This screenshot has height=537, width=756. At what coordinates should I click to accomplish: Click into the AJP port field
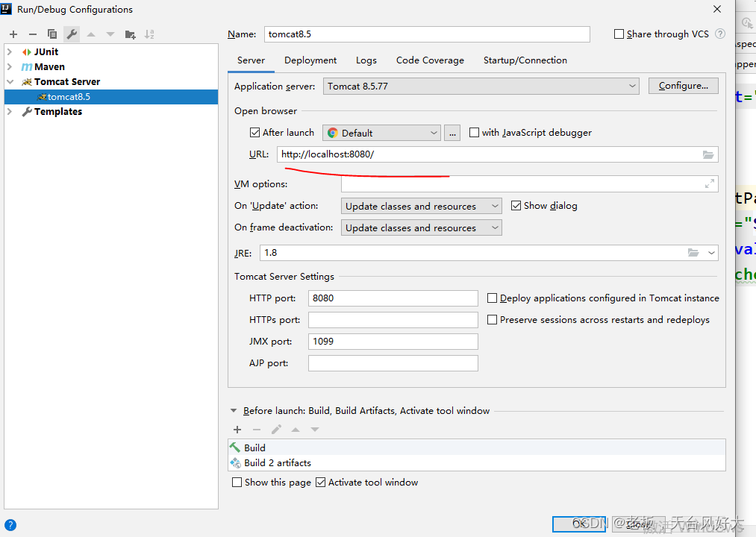pyautogui.click(x=393, y=363)
